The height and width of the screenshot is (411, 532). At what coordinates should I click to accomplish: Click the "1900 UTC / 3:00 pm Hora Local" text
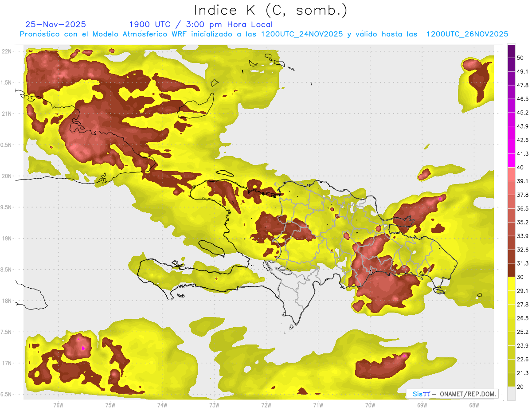point(201,24)
